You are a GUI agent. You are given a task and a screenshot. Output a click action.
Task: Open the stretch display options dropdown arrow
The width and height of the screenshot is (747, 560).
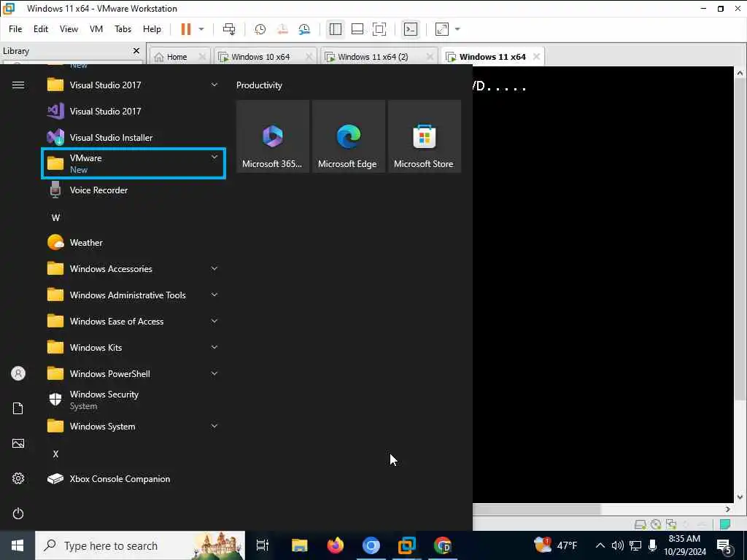click(457, 29)
